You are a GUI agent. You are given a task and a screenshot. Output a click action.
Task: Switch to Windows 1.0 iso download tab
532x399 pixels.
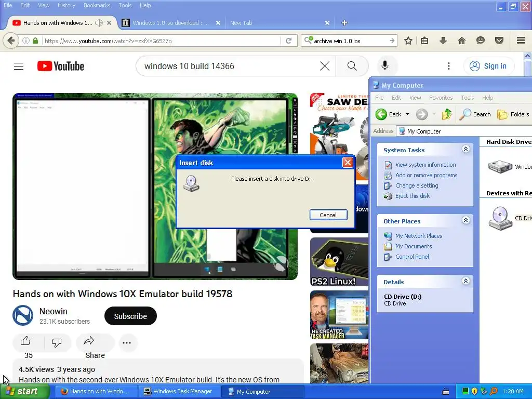170,23
